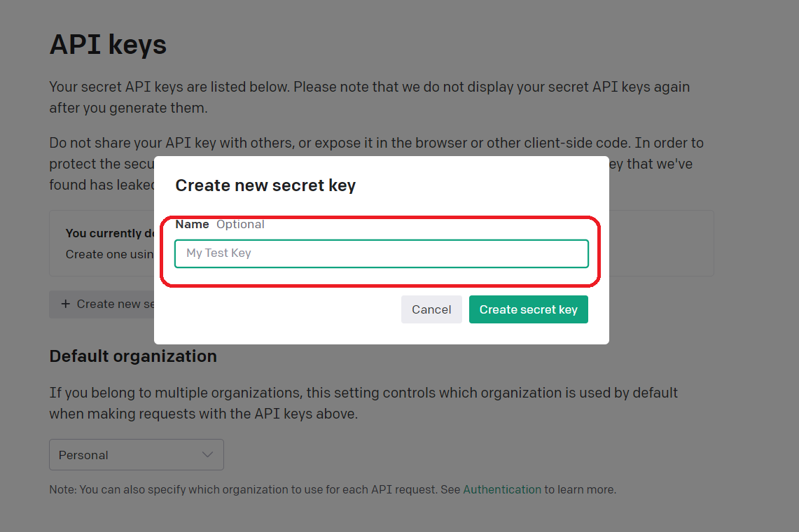Click the multiple organizations description paragraph
Image resolution: width=799 pixels, height=532 pixels.
(363, 403)
